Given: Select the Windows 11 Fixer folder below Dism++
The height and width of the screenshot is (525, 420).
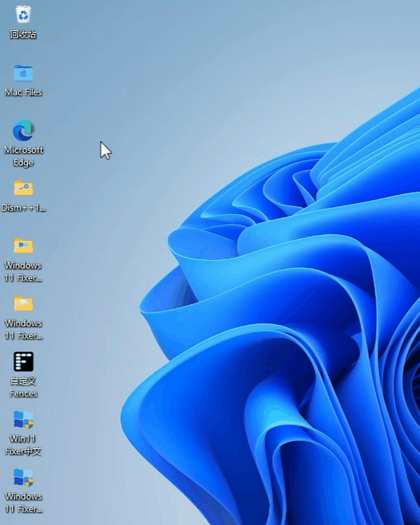Looking at the screenshot, I should tap(24, 246).
